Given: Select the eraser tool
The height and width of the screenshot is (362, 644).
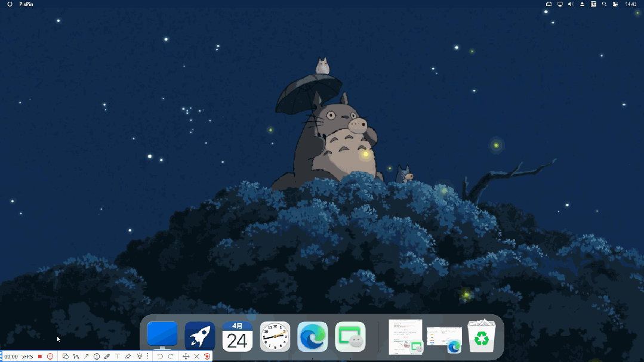Looking at the screenshot, I should pyautogui.click(x=128, y=356).
